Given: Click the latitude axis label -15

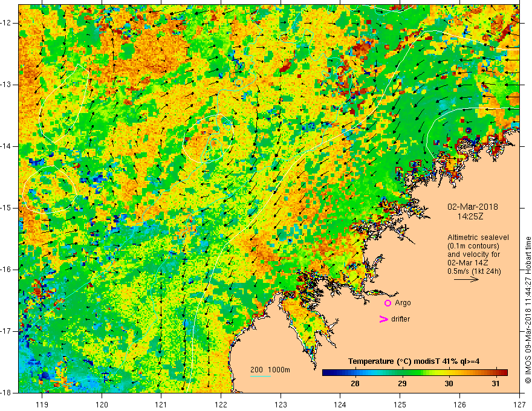Looking at the screenshot, I should point(5,208).
